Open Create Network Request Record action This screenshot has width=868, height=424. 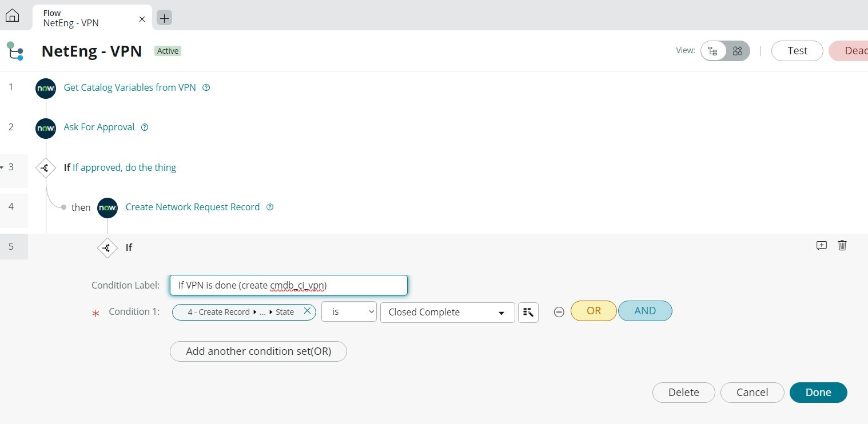coord(193,207)
